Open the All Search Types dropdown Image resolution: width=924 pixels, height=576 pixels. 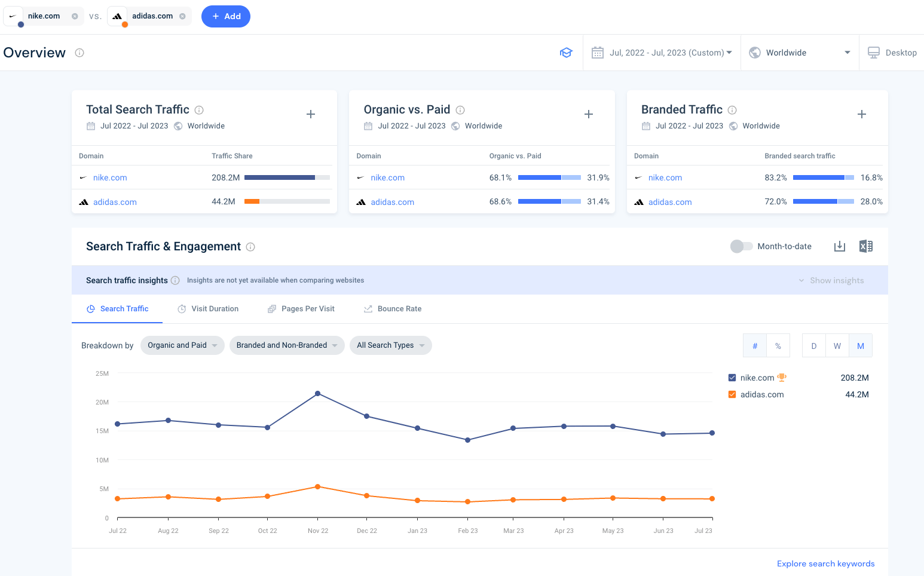(390, 345)
